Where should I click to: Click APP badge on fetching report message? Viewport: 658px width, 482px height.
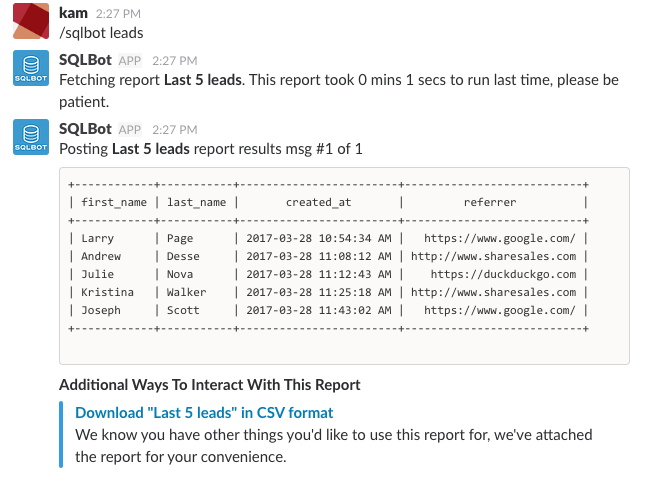130,61
